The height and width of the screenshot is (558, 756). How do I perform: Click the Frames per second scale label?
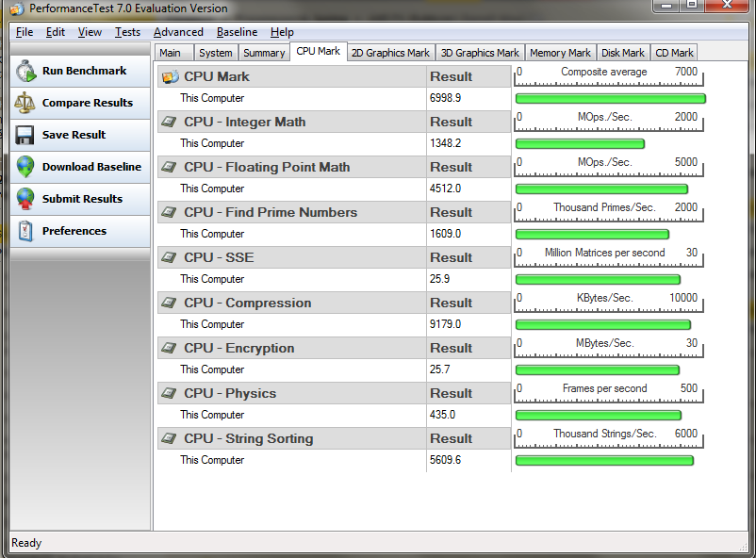coord(604,388)
